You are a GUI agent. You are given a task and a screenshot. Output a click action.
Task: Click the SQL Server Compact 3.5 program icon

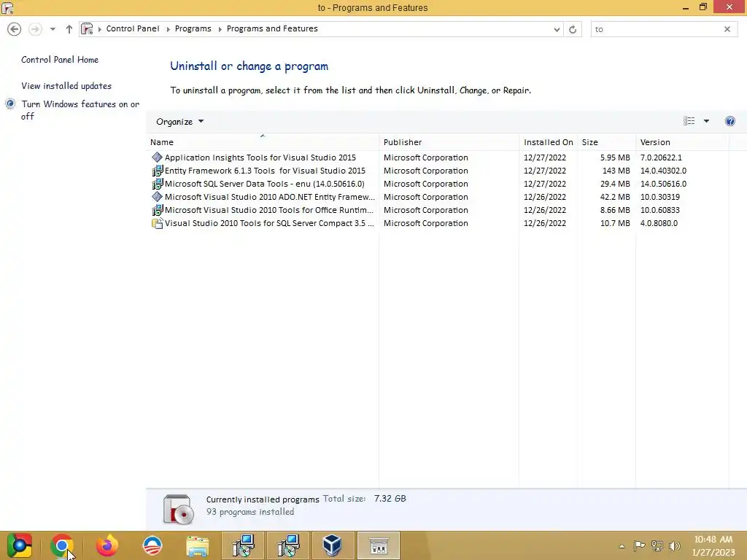point(157,223)
